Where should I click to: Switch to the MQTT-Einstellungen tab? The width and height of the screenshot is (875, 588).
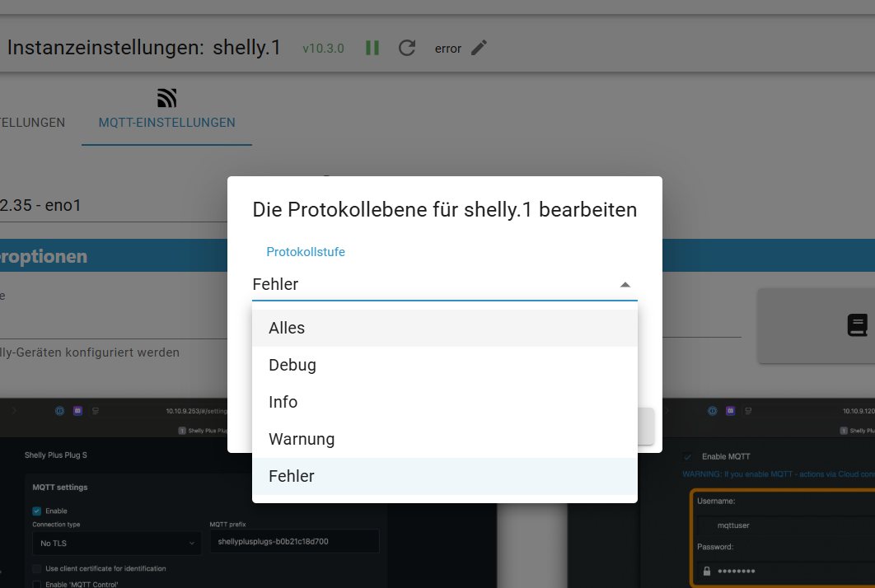pos(166,123)
